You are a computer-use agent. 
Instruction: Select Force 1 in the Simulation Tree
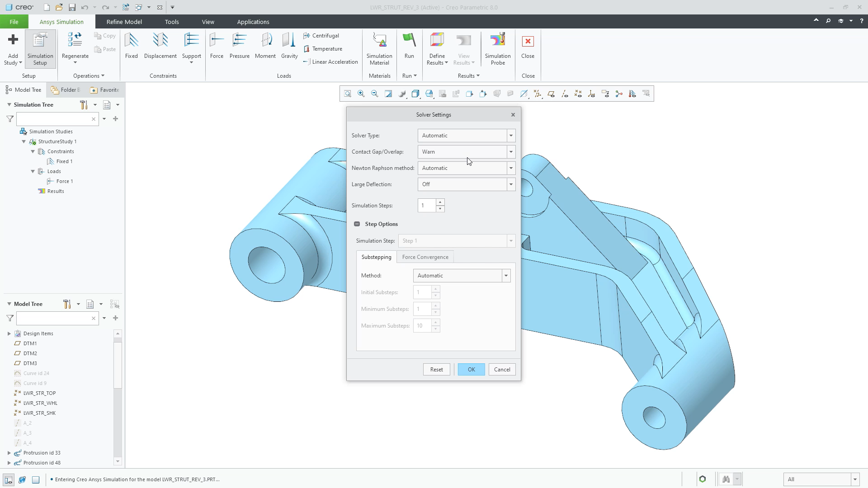[x=64, y=181]
